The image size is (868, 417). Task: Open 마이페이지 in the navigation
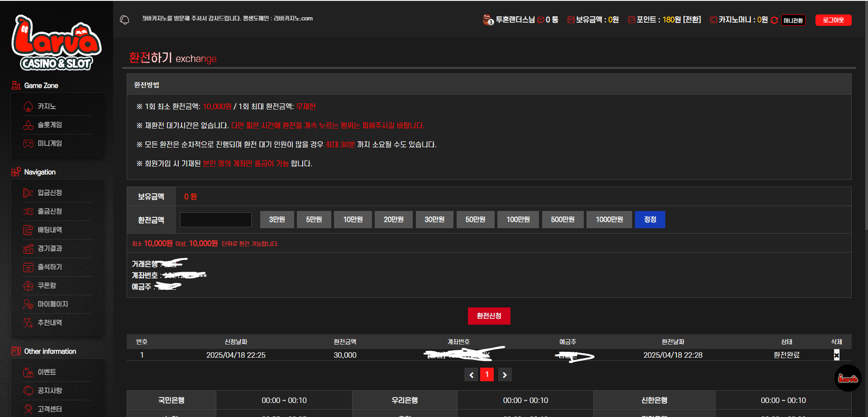click(x=52, y=304)
